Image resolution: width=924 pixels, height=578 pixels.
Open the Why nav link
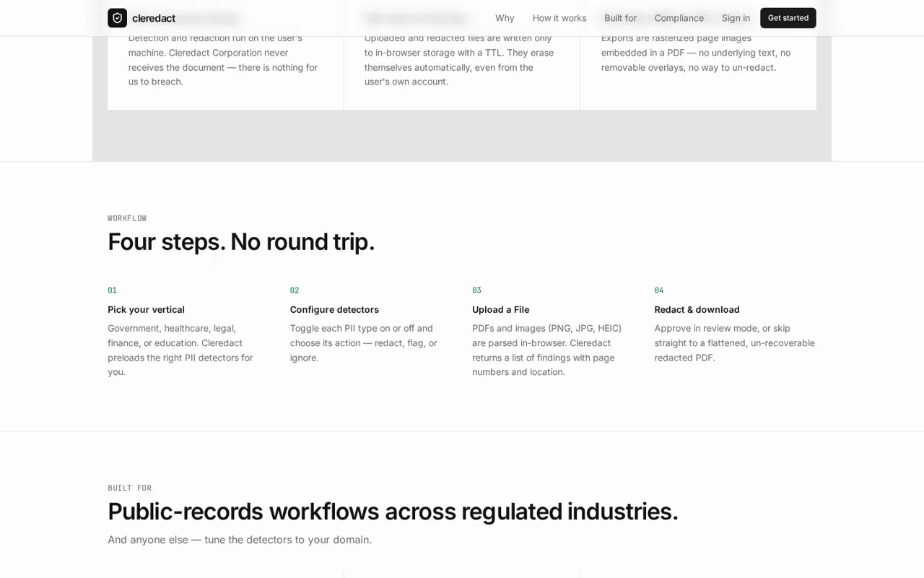point(505,18)
